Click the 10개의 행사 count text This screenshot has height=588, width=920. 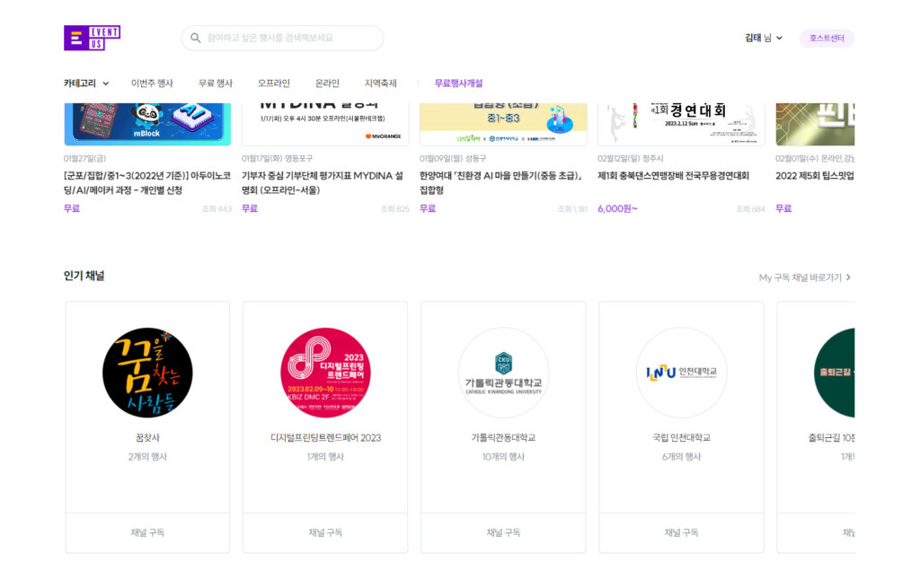[503, 457]
